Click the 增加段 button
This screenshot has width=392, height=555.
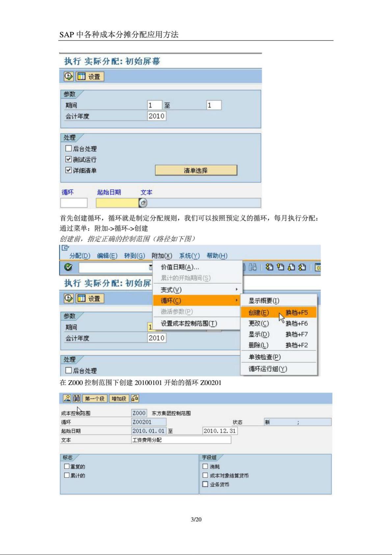[x=119, y=399]
